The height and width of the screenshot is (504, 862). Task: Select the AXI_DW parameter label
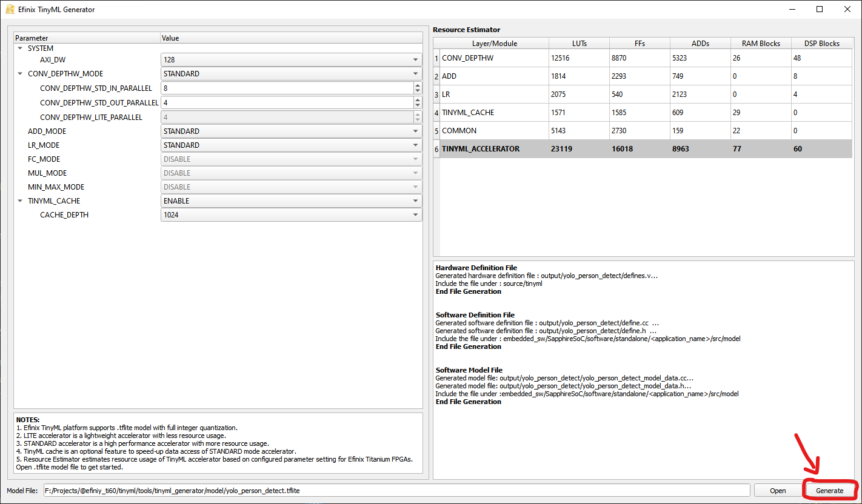click(x=53, y=60)
